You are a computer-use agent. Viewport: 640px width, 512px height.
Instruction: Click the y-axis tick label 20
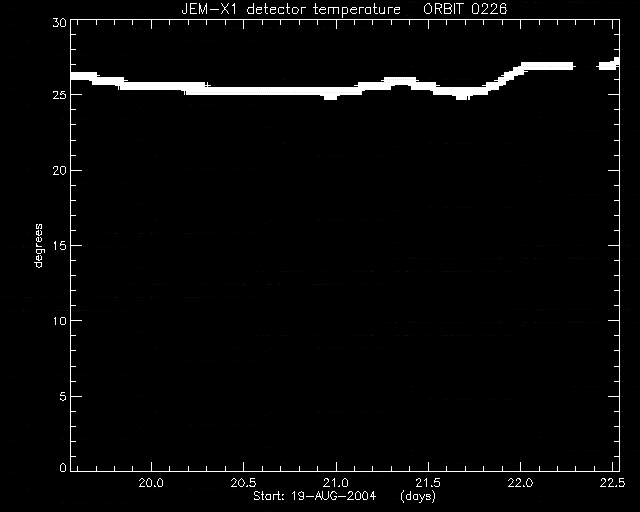[x=60, y=171]
